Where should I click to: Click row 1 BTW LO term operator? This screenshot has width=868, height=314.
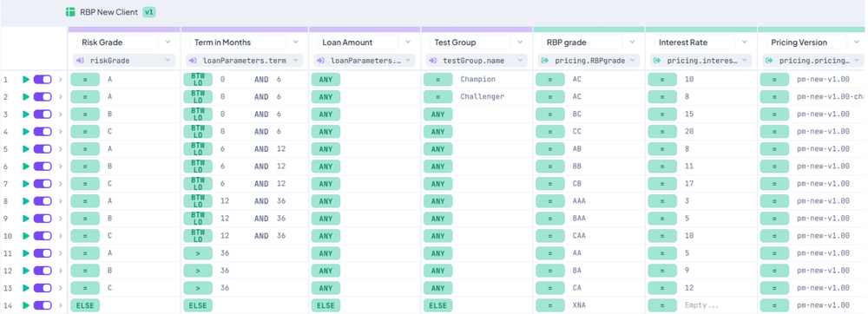point(198,80)
